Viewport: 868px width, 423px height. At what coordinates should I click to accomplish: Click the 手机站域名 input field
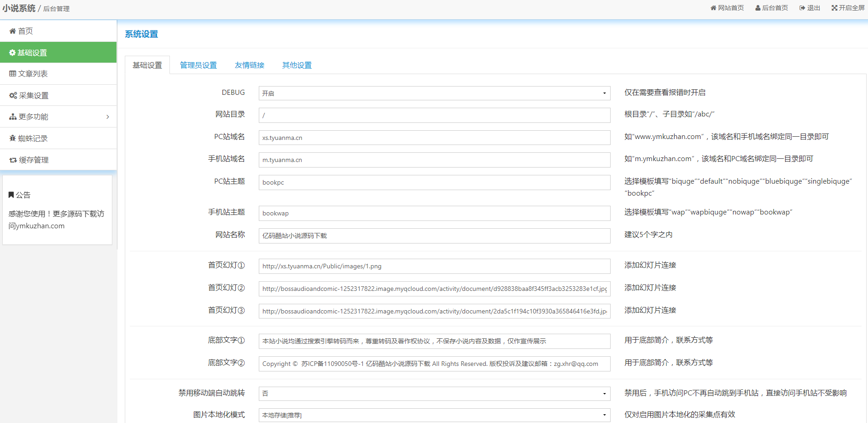[x=434, y=160]
